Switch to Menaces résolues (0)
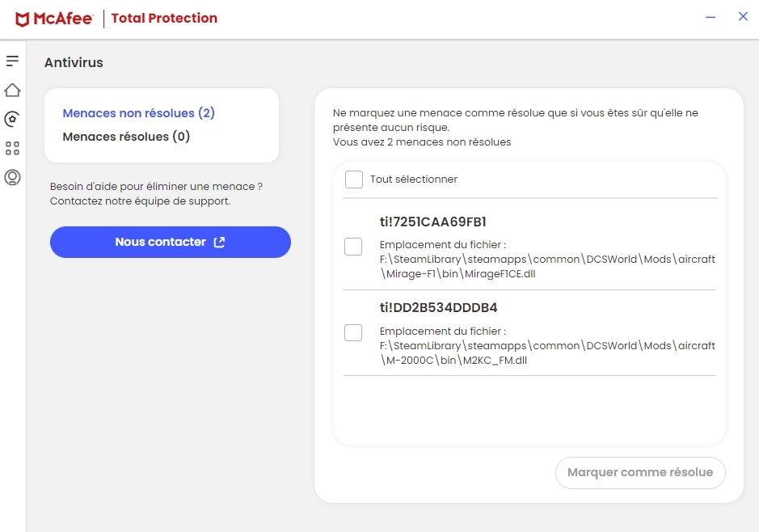 point(126,137)
